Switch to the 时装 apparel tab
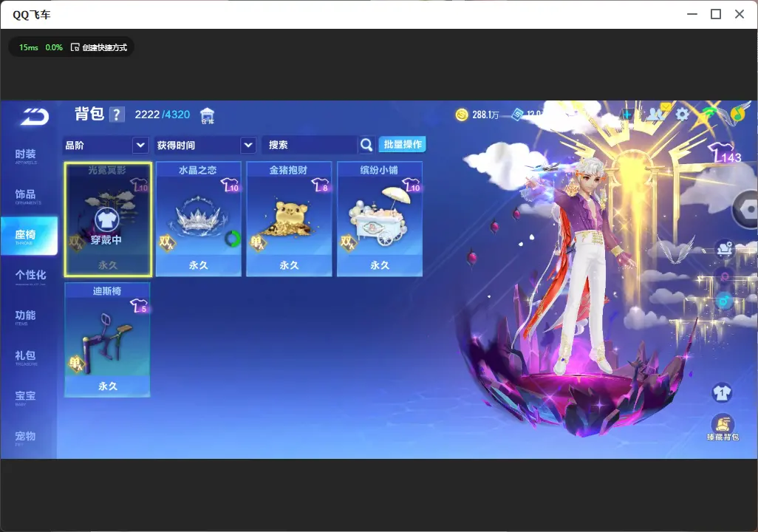758x532 pixels. pyautogui.click(x=26, y=155)
